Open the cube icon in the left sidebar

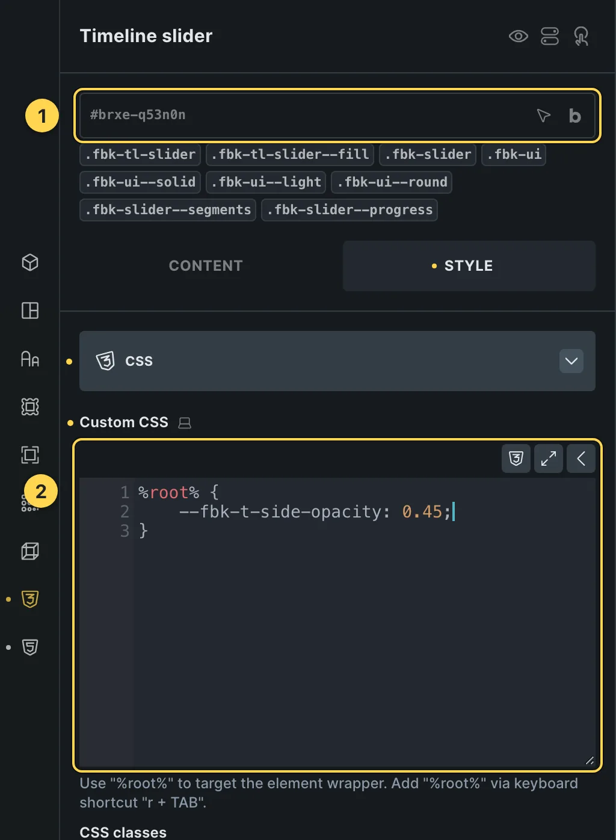tap(30, 262)
